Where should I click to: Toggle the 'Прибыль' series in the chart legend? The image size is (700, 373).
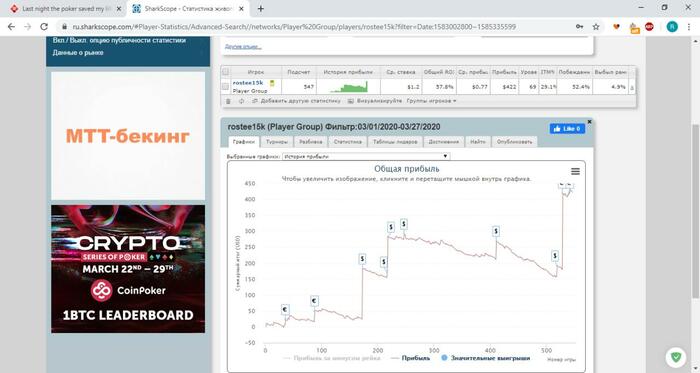click(x=410, y=358)
